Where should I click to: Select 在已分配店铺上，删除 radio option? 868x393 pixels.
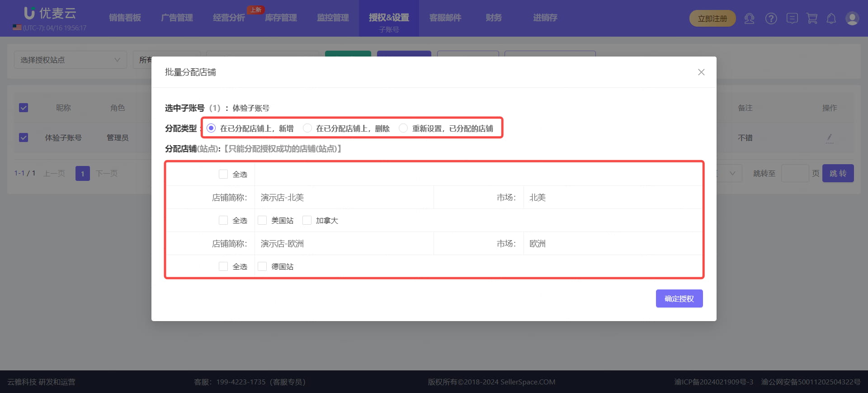pyautogui.click(x=307, y=128)
